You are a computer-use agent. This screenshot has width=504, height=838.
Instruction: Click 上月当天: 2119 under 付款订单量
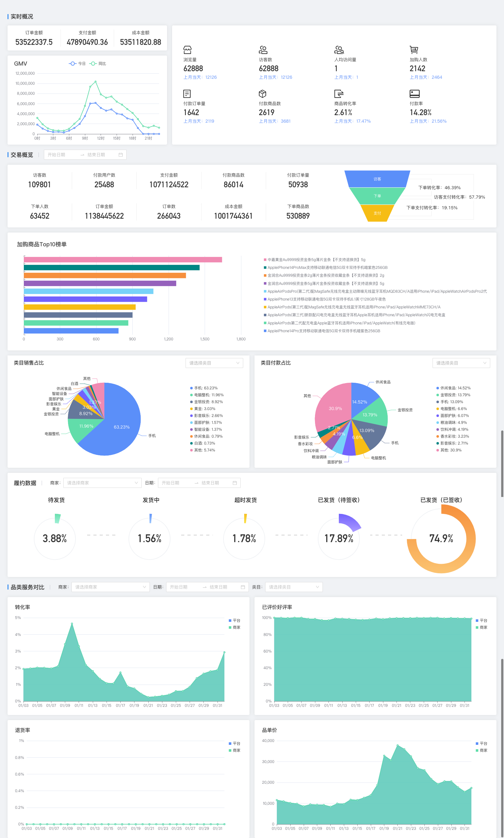(199, 121)
